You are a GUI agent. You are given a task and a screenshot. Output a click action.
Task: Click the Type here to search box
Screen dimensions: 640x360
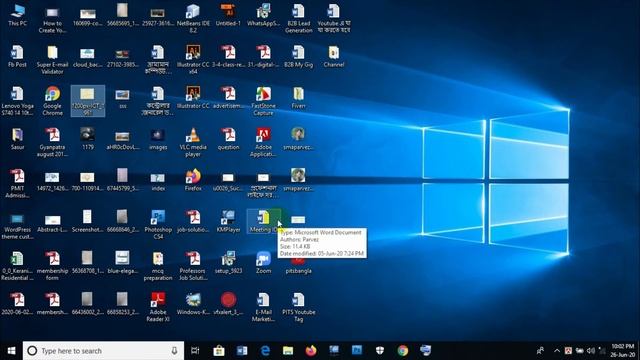tap(103, 351)
